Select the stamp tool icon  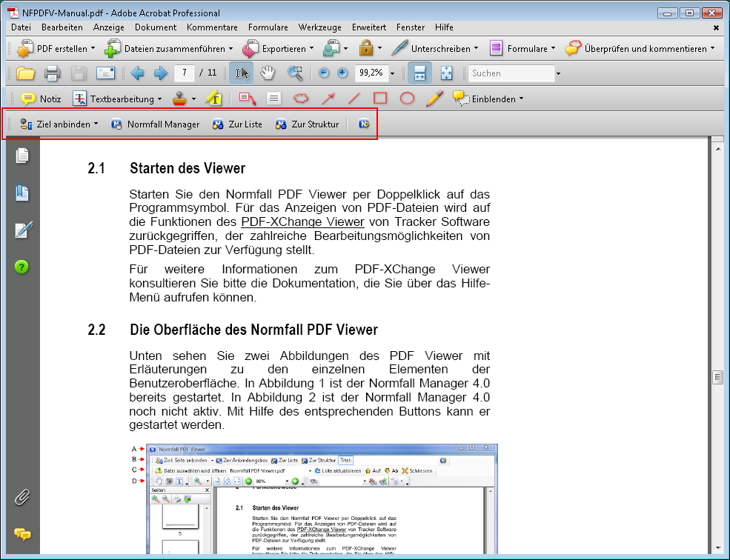[x=179, y=99]
